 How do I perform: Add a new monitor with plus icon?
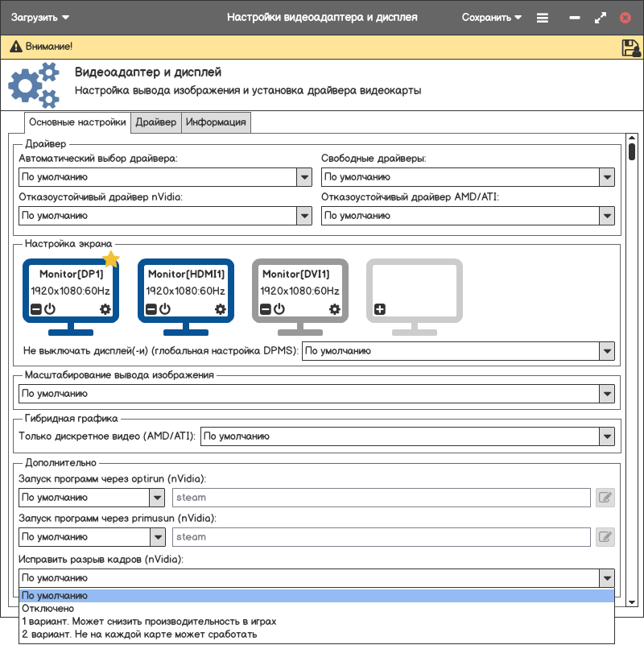tap(380, 309)
